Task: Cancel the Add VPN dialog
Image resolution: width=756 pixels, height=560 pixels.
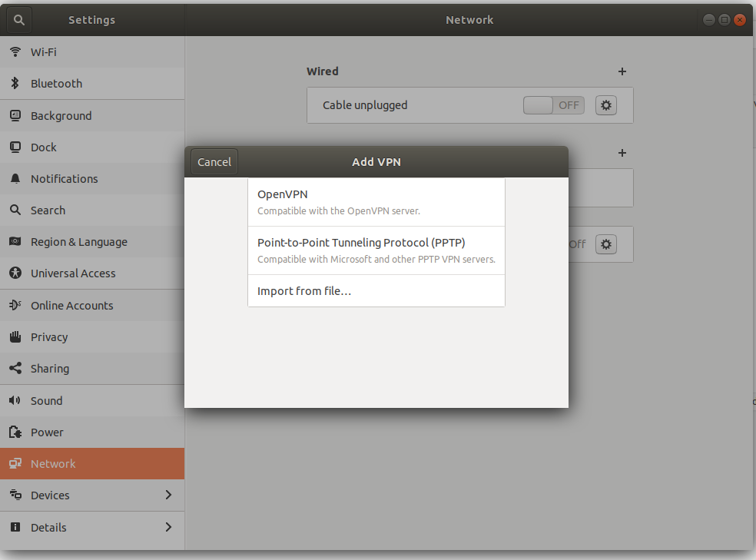Action: [x=214, y=161]
